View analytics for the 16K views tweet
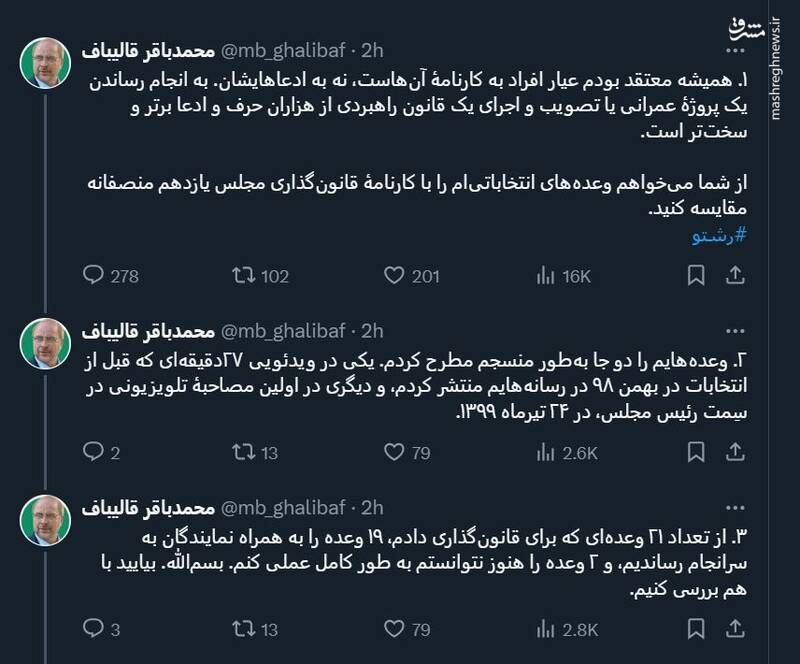This screenshot has width=800, height=664. pyautogui.click(x=546, y=276)
